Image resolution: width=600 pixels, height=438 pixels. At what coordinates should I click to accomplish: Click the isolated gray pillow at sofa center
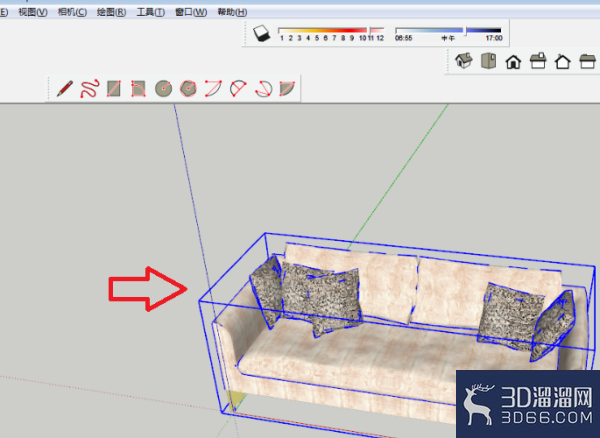(x=334, y=302)
